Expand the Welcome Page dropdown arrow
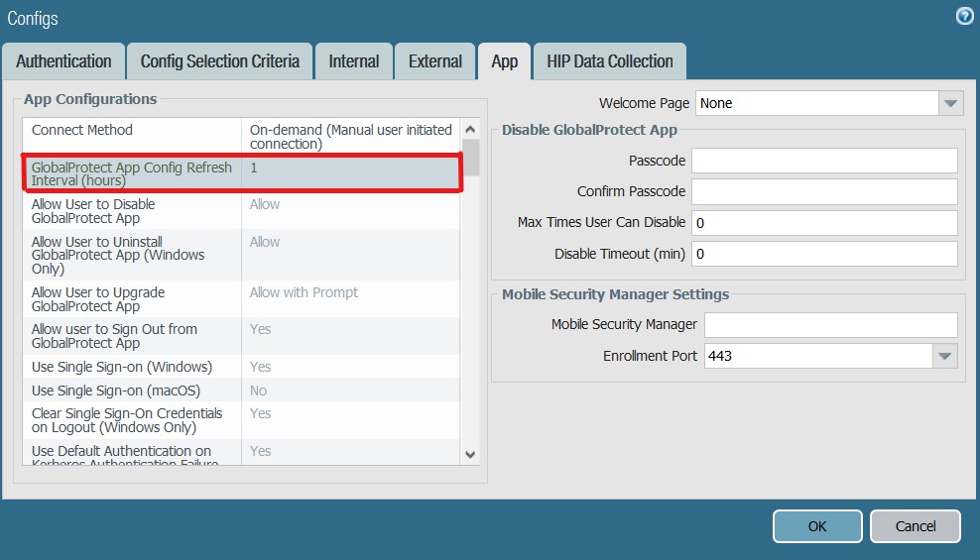 pos(950,103)
